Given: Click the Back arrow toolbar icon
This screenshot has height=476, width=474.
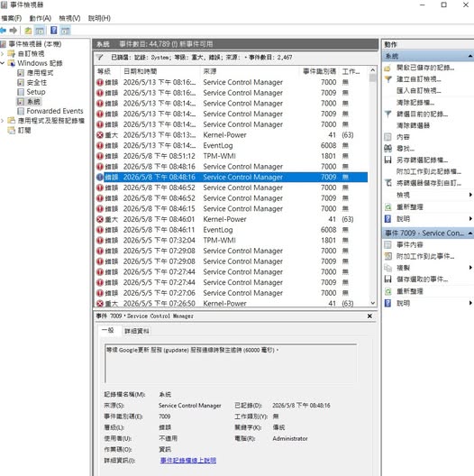Looking at the screenshot, I should (x=3, y=31).
